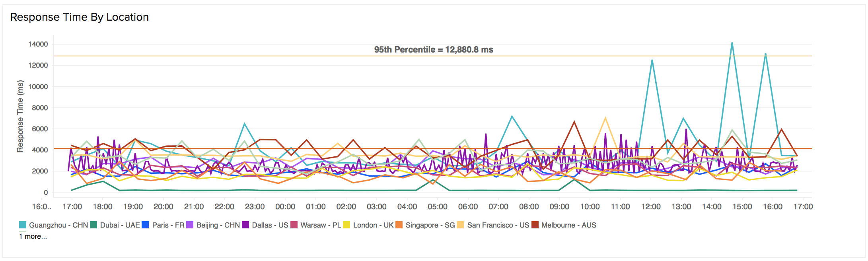Select the 00:00 x-axis time label
The width and height of the screenshot is (868, 261).
[285, 207]
